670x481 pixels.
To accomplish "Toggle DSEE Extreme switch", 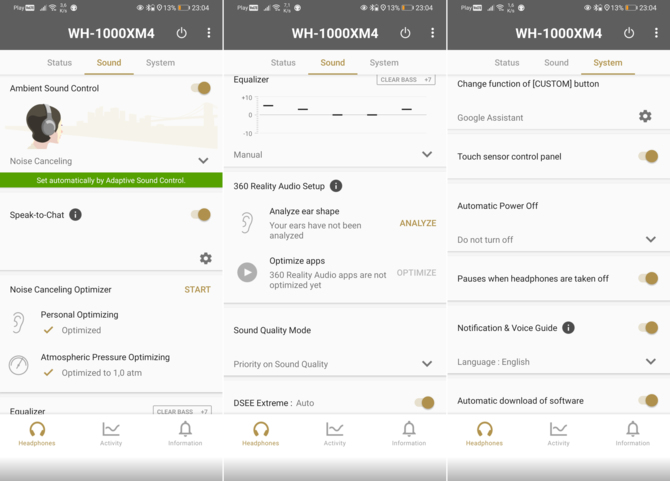I will 425,402.
